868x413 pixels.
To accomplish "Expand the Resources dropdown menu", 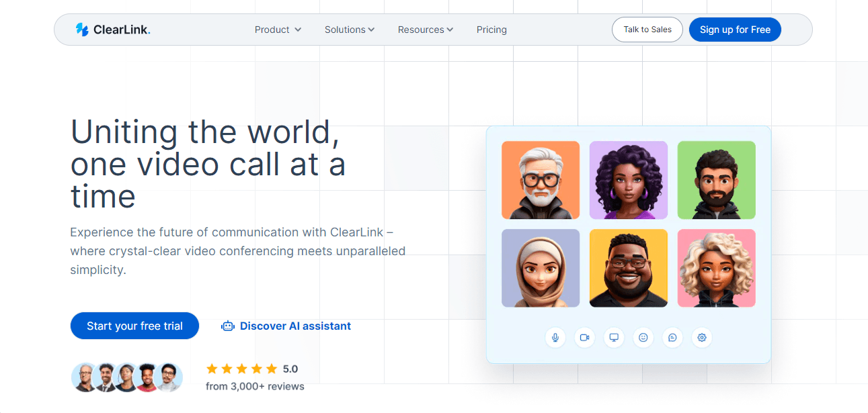I will [x=426, y=30].
